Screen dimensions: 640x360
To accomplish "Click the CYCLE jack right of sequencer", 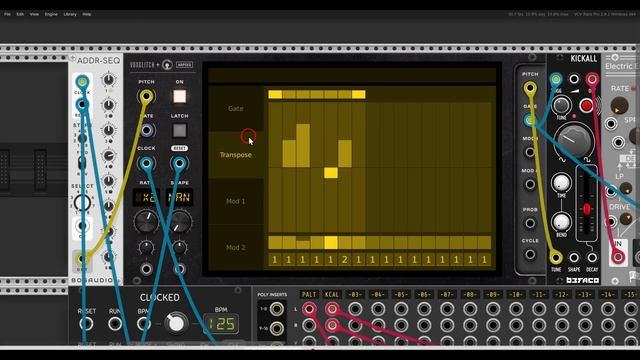I will click(530, 255).
